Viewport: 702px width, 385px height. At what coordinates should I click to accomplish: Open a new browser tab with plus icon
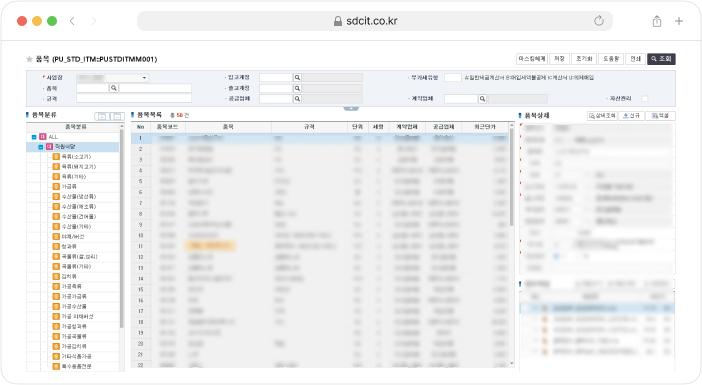tap(679, 21)
